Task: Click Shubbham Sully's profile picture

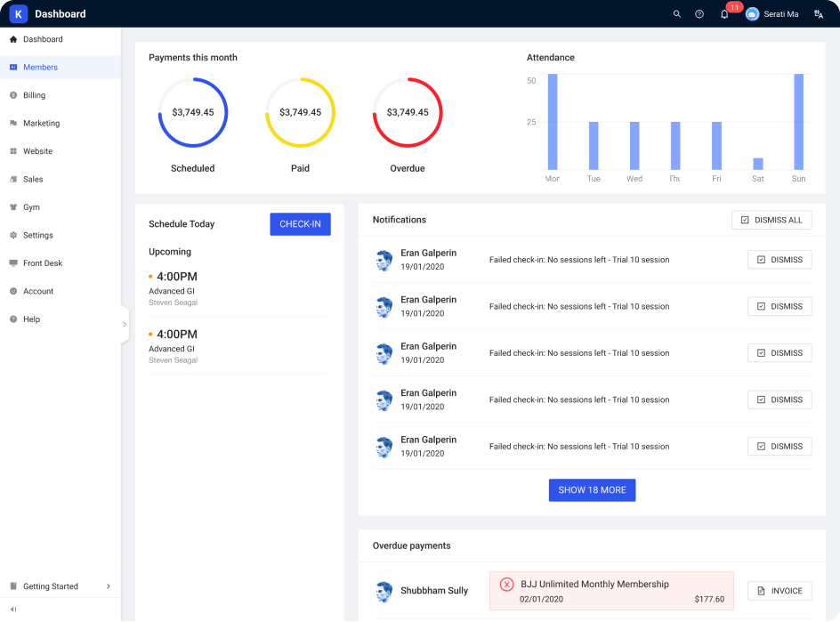Action: (x=384, y=591)
